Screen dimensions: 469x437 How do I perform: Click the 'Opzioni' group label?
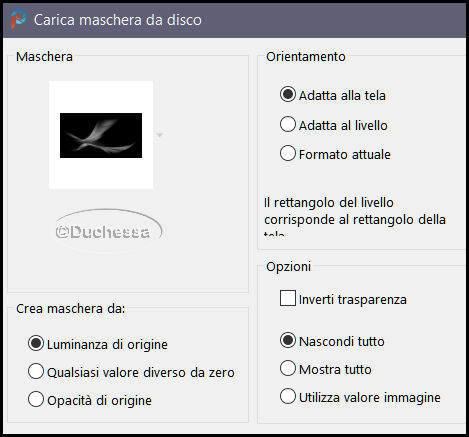(x=289, y=267)
